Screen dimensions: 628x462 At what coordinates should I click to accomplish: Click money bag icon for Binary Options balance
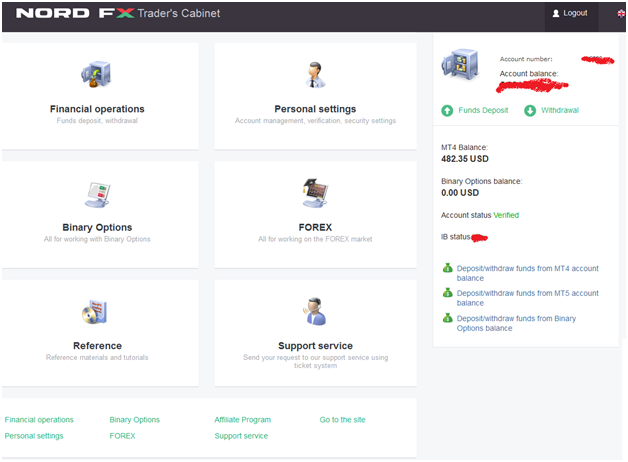pyautogui.click(x=447, y=318)
